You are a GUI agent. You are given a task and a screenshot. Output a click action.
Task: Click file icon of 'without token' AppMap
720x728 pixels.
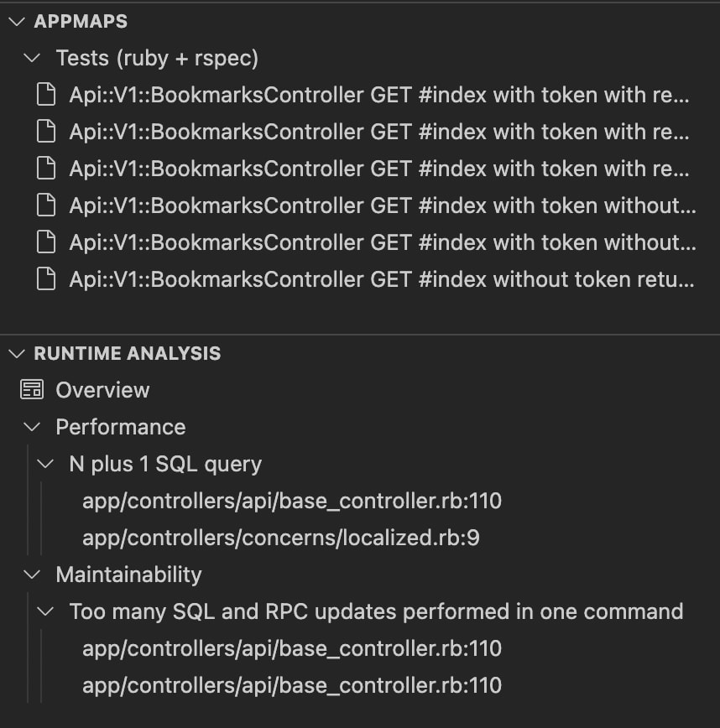click(46, 279)
